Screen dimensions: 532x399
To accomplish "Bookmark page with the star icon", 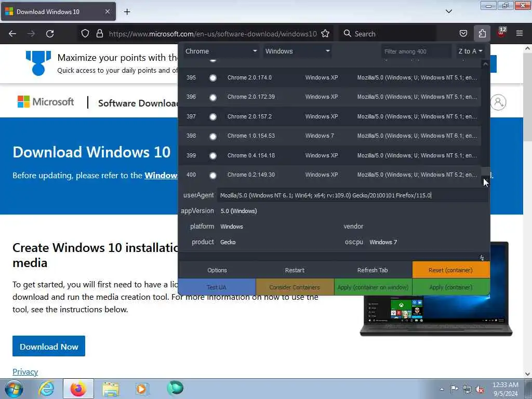I will (x=325, y=34).
